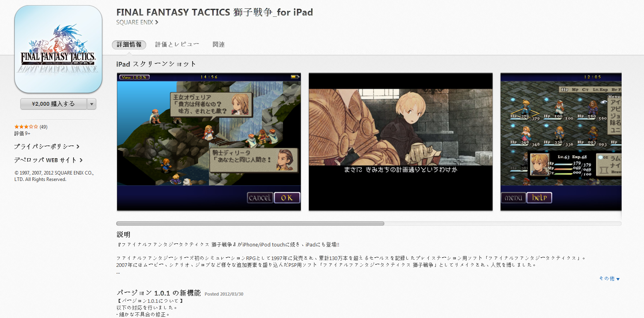Click the 評価 9+ age rating text
Image resolution: width=644 pixels, height=318 pixels.
coord(22,133)
